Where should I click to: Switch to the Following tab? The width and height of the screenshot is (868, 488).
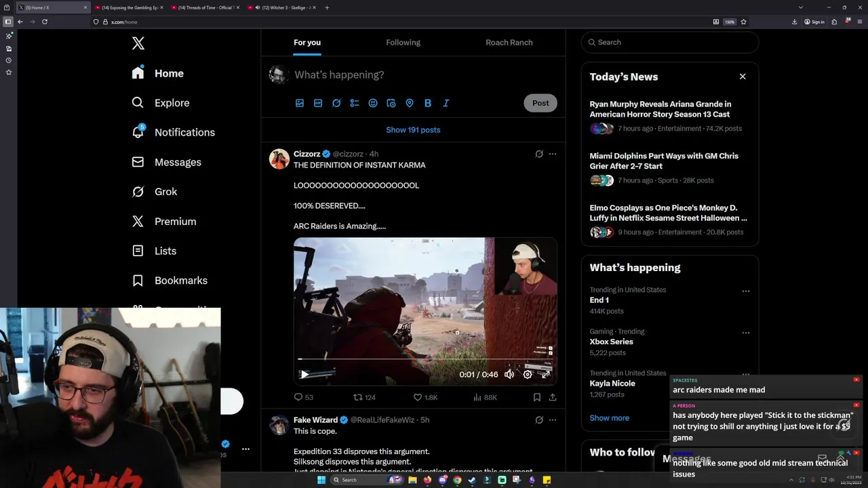403,42
